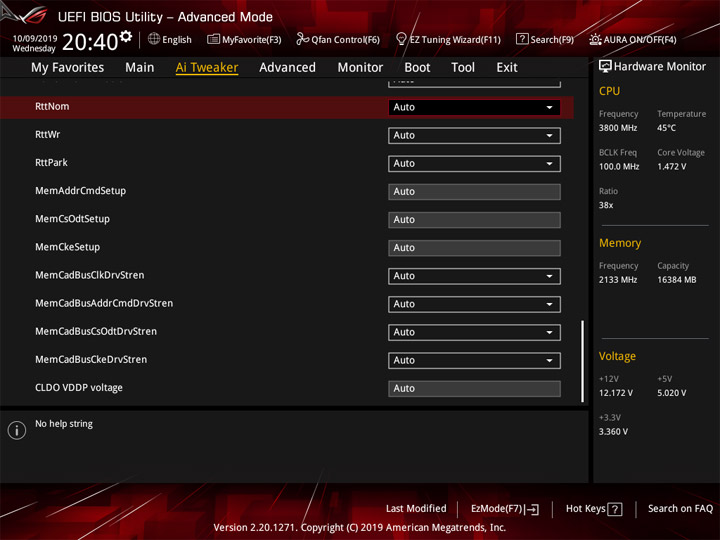Click the memory frequency 2133 MHz
The image size is (720, 540).
tap(618, 280)
